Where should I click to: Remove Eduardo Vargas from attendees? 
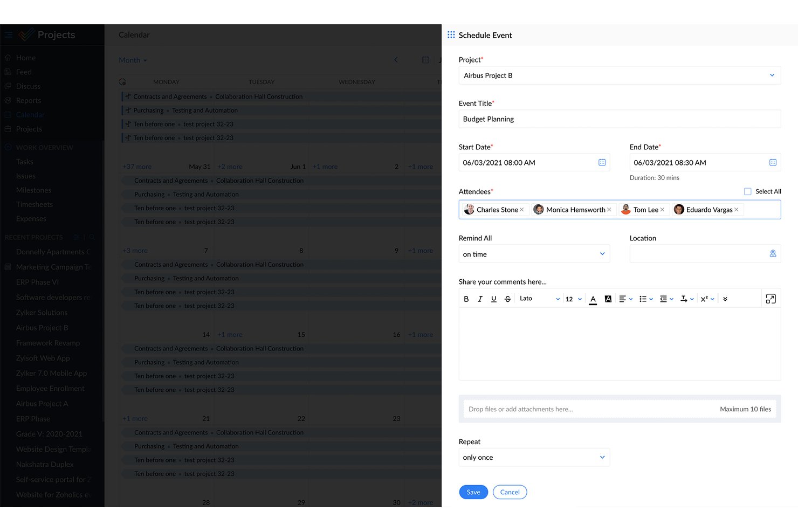click(x=737, y=210)
